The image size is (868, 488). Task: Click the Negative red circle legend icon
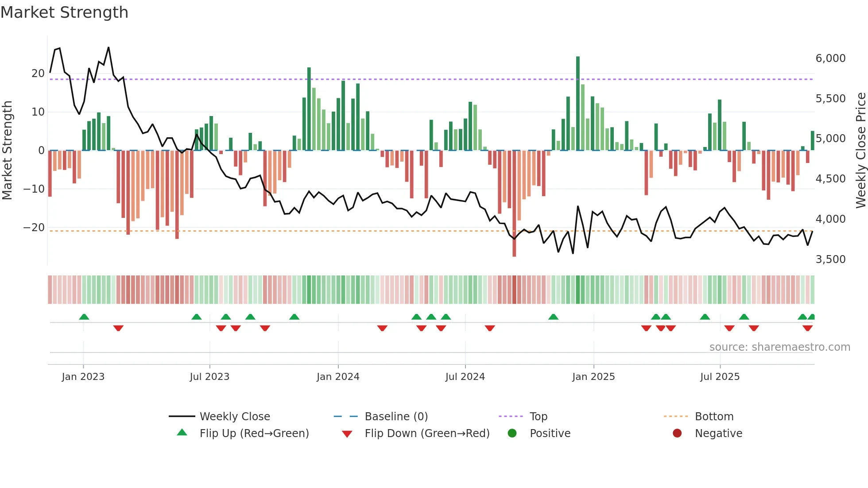pyautogui.click(x=677, y=433)
